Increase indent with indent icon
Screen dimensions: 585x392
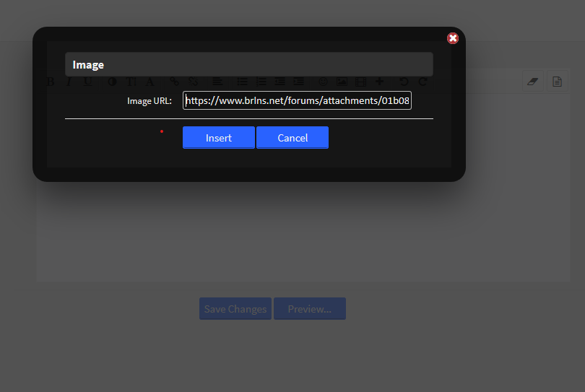coord(298,82)
